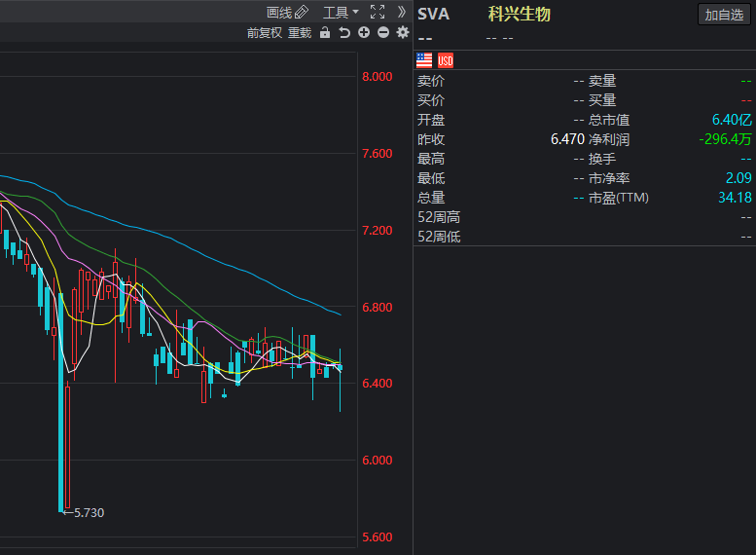
Task: Click the US flag market icon
Action: [x=424, y=60]
